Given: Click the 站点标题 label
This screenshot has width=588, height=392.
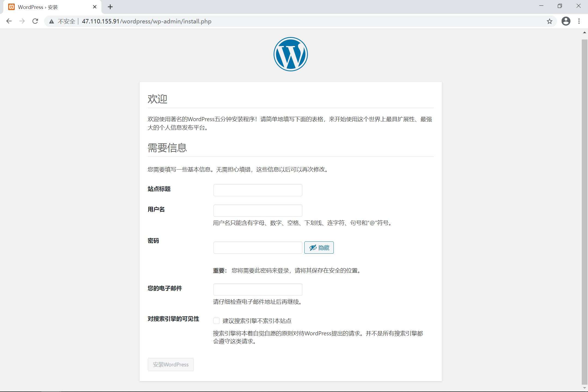Looking at the screenshot, I should (159, 189).
